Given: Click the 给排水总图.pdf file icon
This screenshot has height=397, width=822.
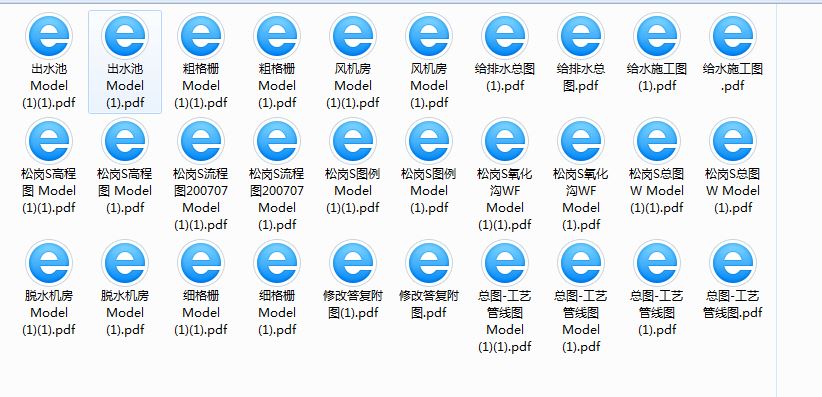Looking at the screenshot, I should tap(581, 36).
